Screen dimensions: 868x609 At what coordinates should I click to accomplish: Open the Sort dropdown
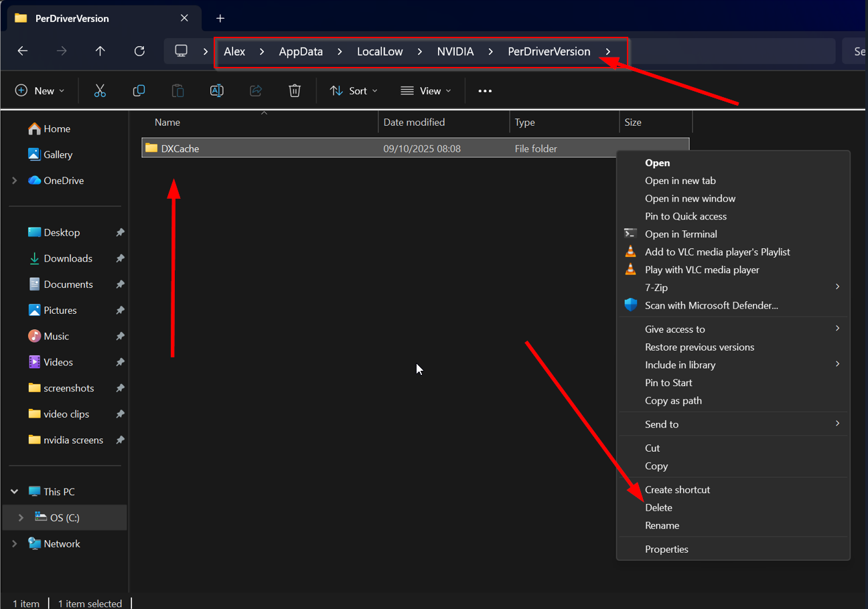coord(354,91)
